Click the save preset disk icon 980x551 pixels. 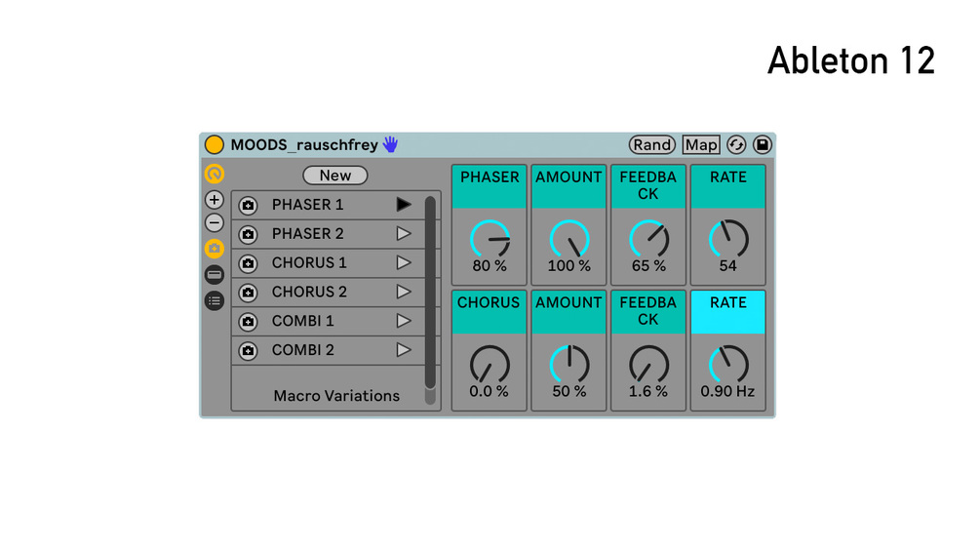click(762, 145)
